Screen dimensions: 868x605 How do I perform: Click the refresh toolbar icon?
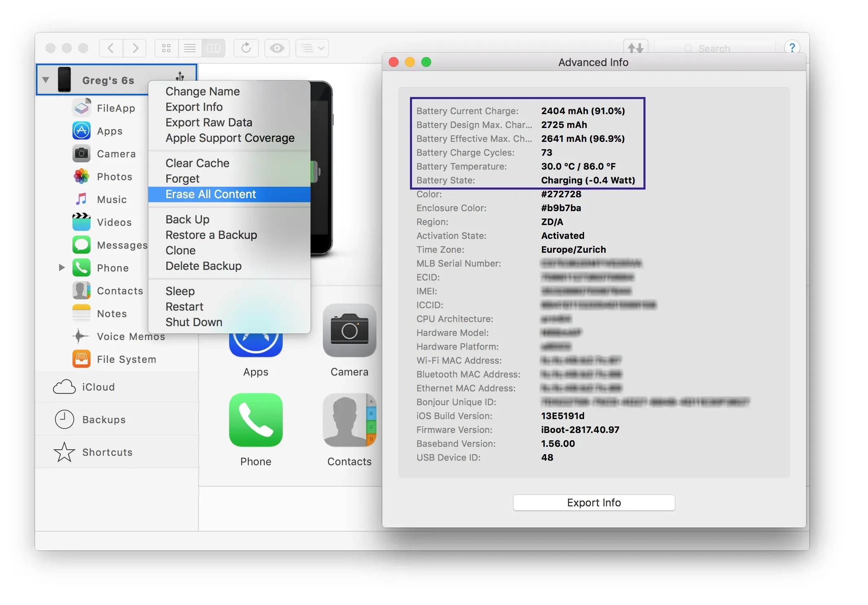pos(246,48)
